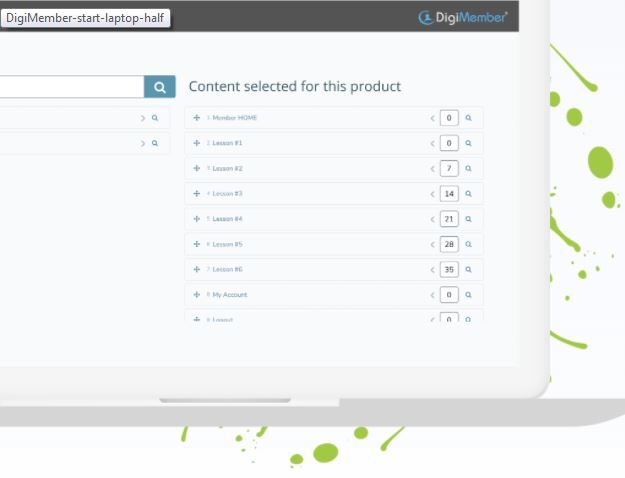Click the DigiMember logo
Image resolution: width=625 pixels, height=478 pixels.
pos(462,17)
